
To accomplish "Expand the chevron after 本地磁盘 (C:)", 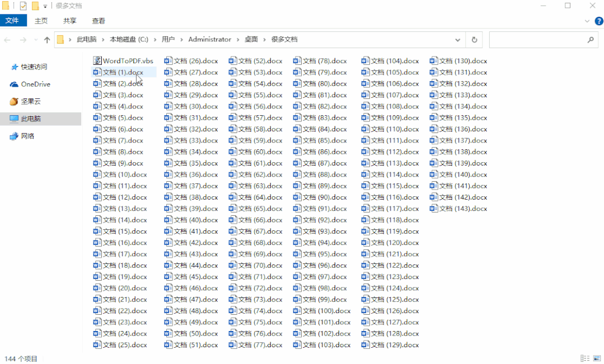I will click(x=155, y=39).
